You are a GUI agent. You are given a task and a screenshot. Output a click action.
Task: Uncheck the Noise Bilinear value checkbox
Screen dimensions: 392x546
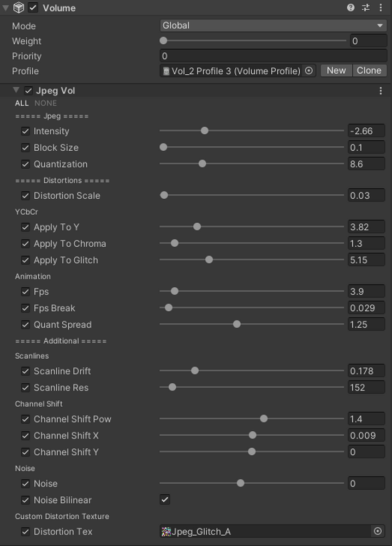pos(165,500)
